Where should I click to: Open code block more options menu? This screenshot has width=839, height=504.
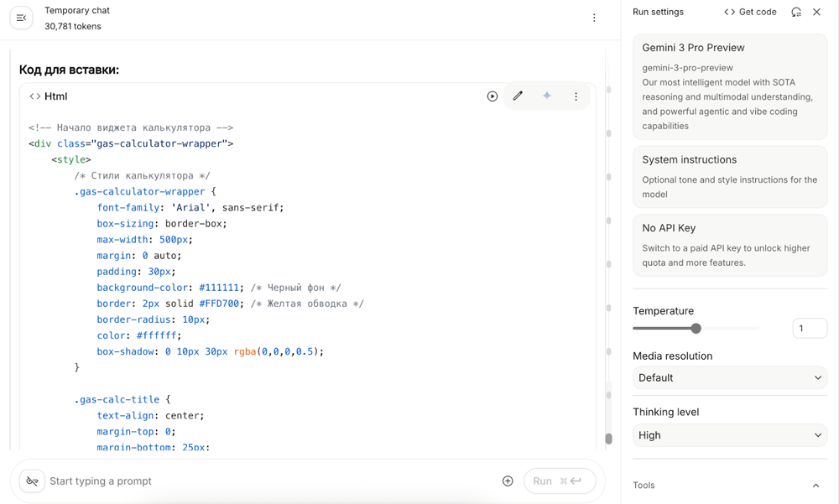click(x=576, y=96)
